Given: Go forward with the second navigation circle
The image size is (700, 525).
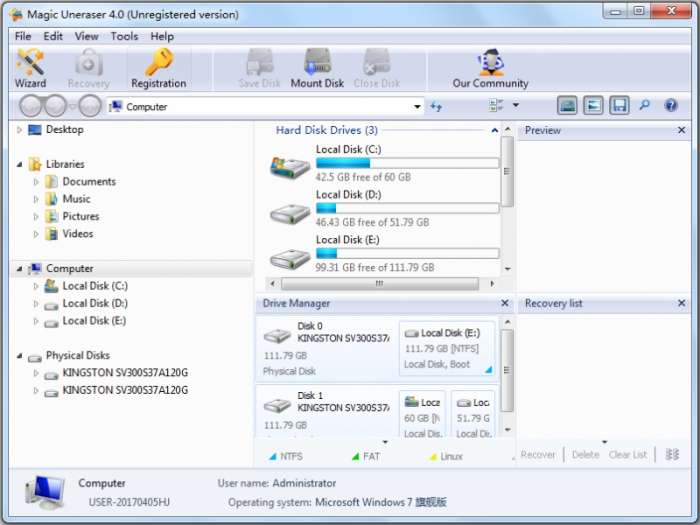Looking at the screenshot, I should [55, 106].
